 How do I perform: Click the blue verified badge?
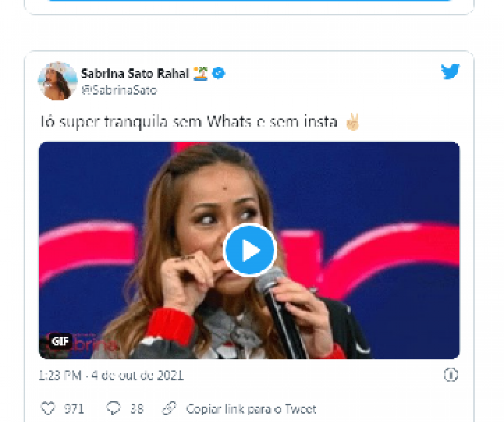[219, 74]
